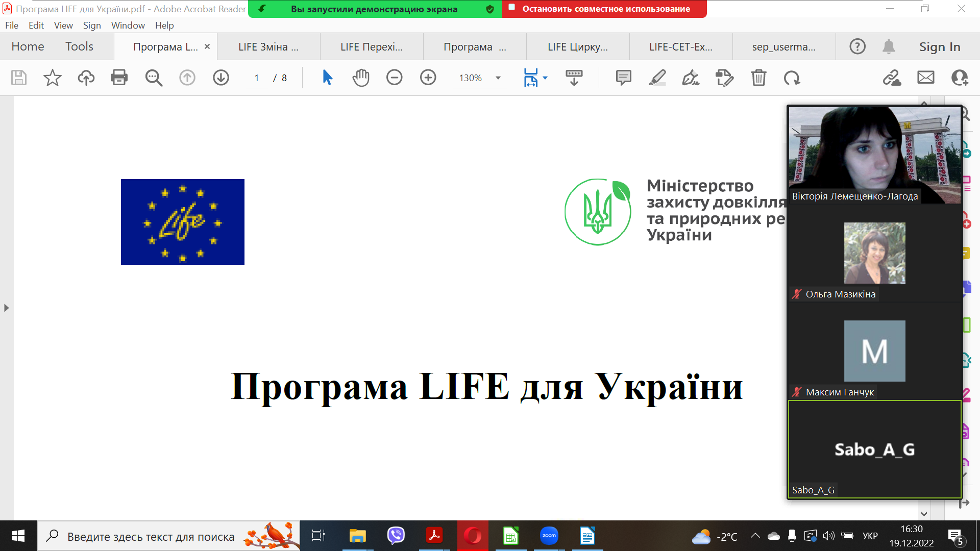Image resolution: width=980 pixels, height=551 pixels.
Task: Open Zoom from the Windows taskbar
Action: click(549, 536)
